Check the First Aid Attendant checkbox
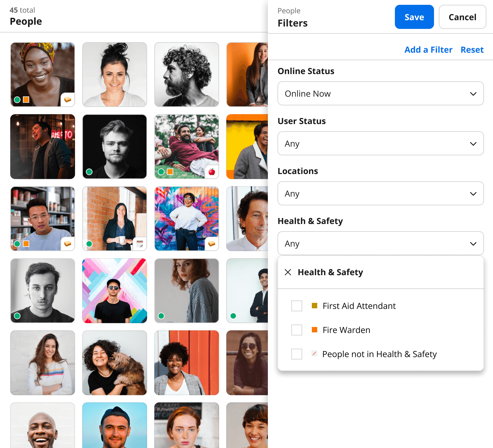493x448 pixels. (297, 306)
